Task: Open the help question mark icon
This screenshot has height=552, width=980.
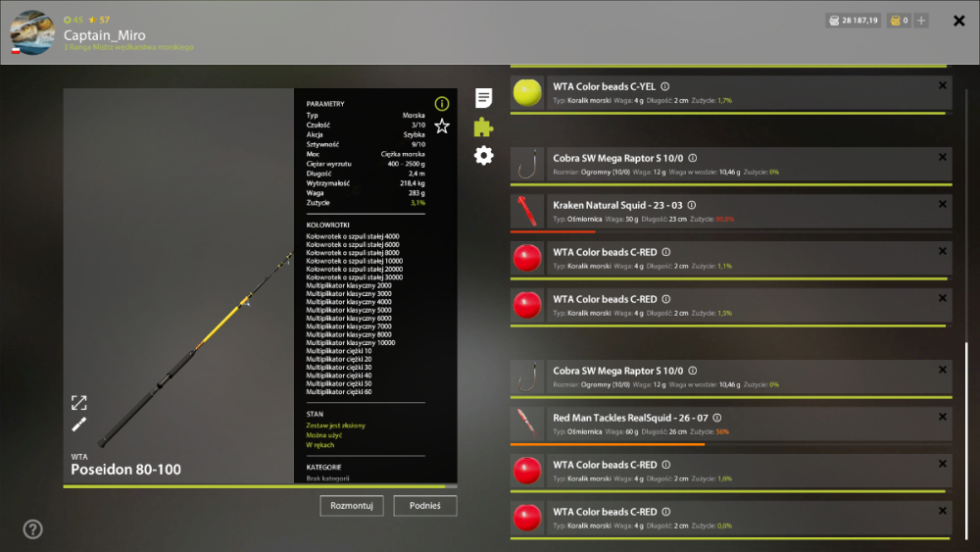Action: click(x=32, y=529)
